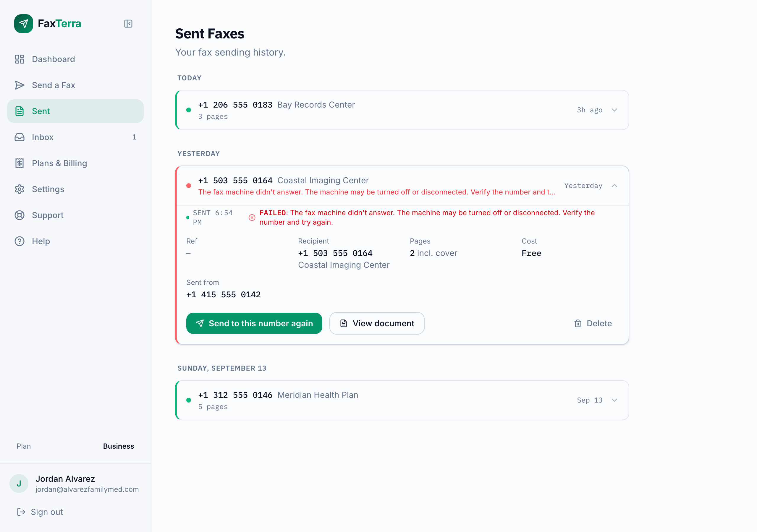Click the Support lifebuoy icon
757x532 pixels.
(x=20, y=215)
